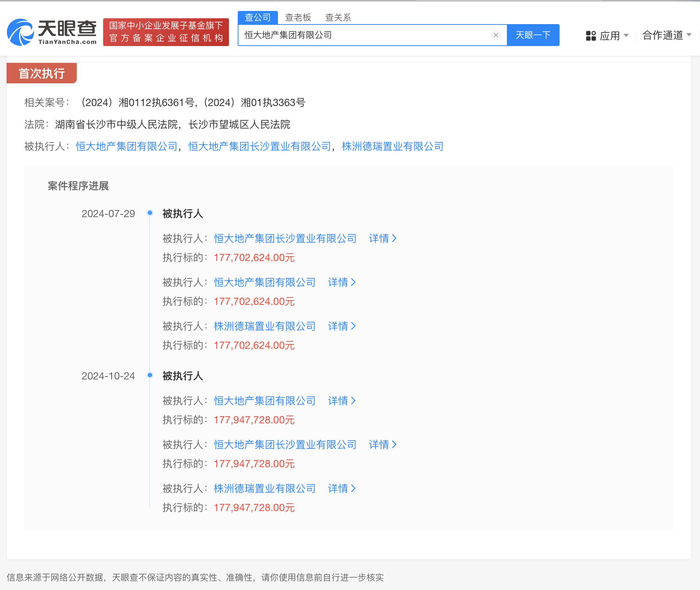Open 恒大地产集团长沙置业有限公司 under 2024-07-29
The height and width of the screenshot is (590, 700).
point(285,239)
